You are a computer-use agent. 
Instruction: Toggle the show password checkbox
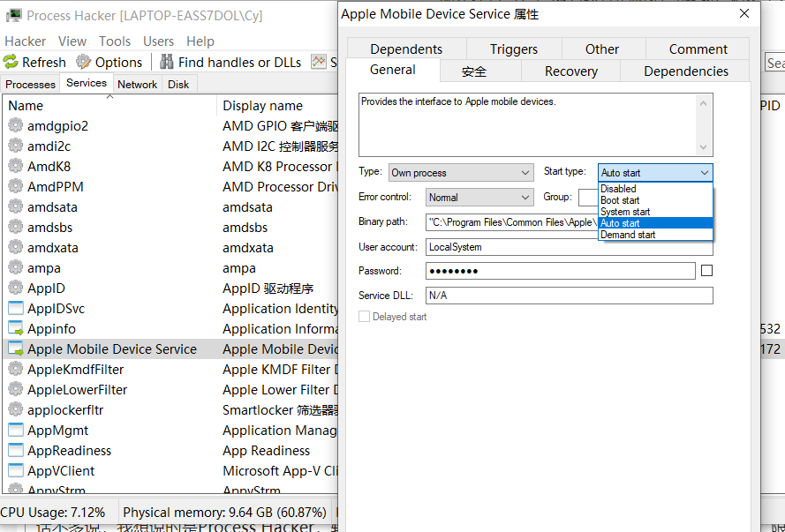coord(706,271)
